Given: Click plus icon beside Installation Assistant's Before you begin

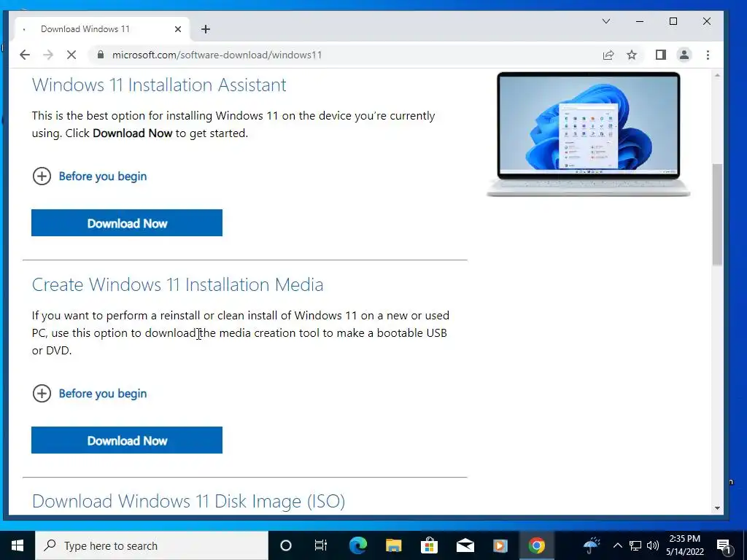Looking at the screenshot, I should coord(42,176).
